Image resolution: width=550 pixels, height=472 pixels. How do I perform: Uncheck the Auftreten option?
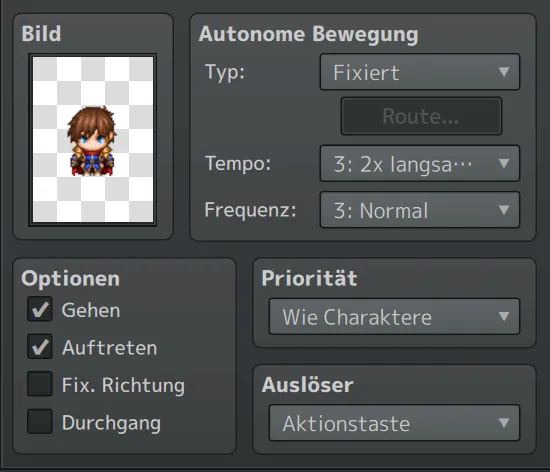click(40, 346)
